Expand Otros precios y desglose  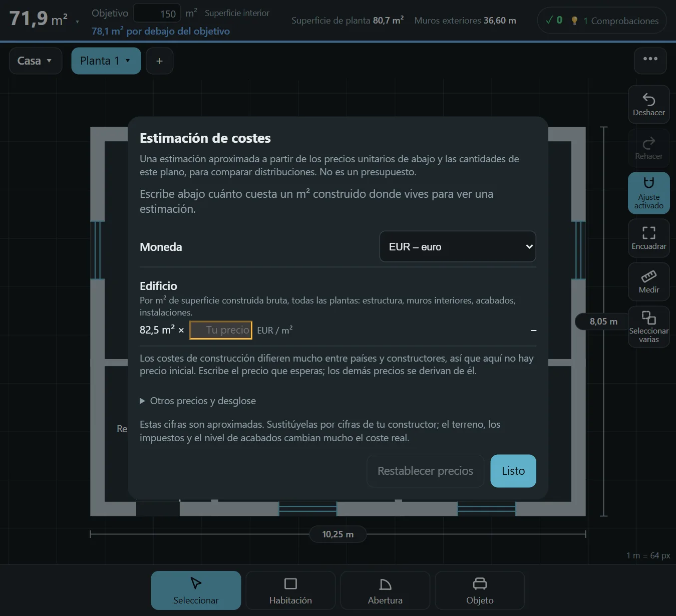click(198, 401)
